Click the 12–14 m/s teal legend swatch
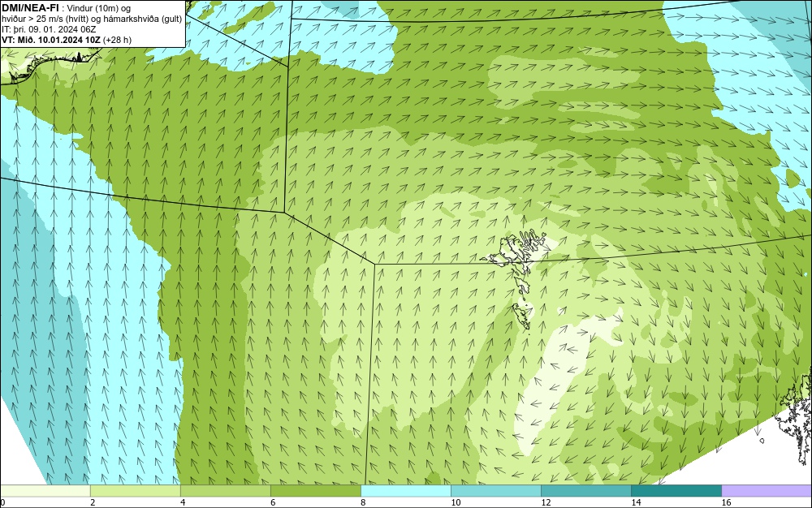 click(585, 491)
